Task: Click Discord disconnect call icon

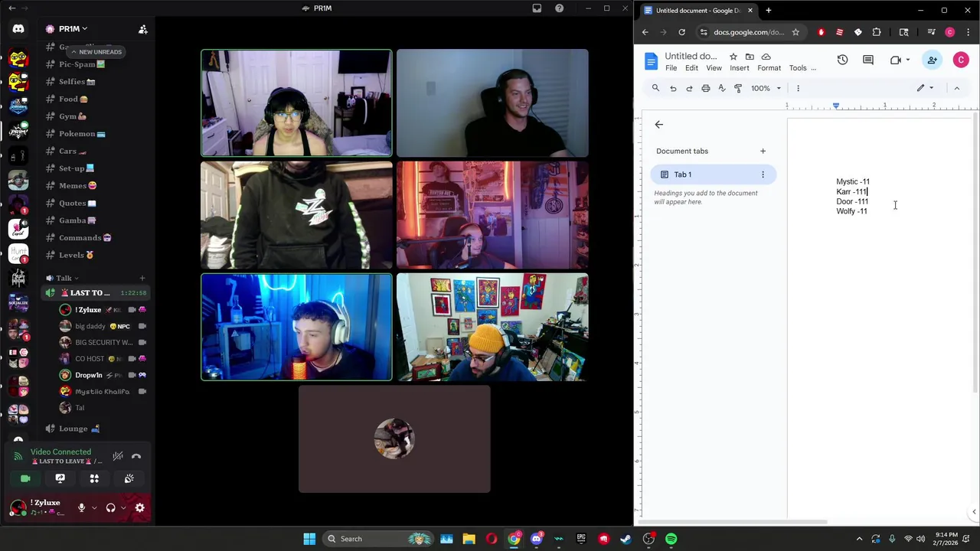Action: [136, 456]
